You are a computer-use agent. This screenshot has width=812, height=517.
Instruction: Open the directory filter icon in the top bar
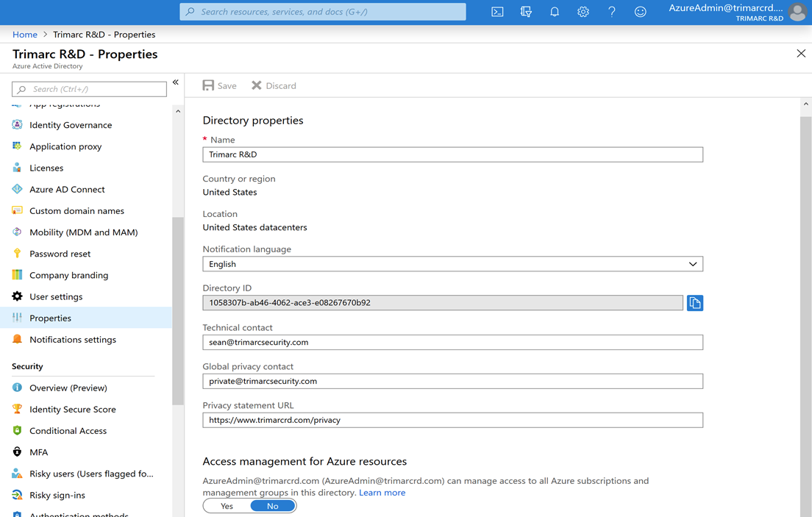point(525,12)
